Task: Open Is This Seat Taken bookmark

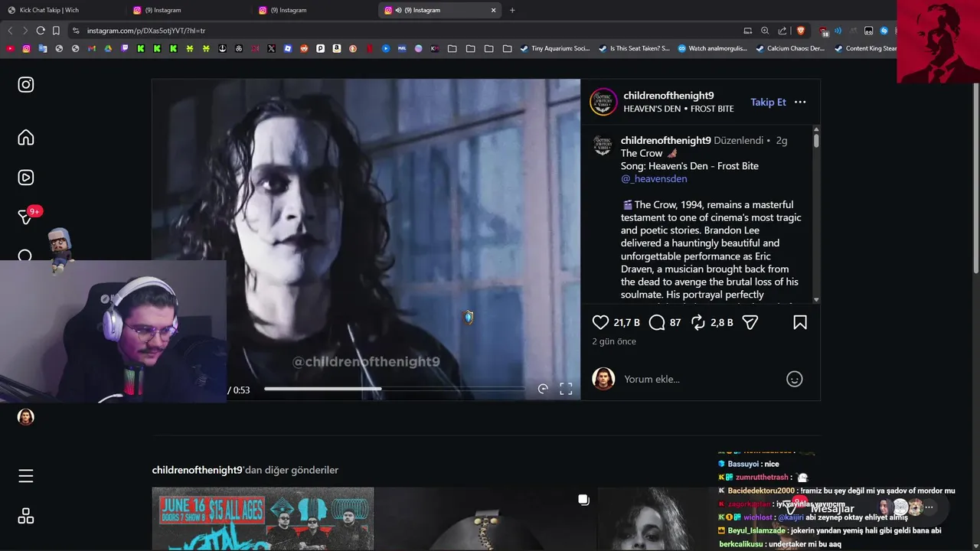Action: coord(634,48)
